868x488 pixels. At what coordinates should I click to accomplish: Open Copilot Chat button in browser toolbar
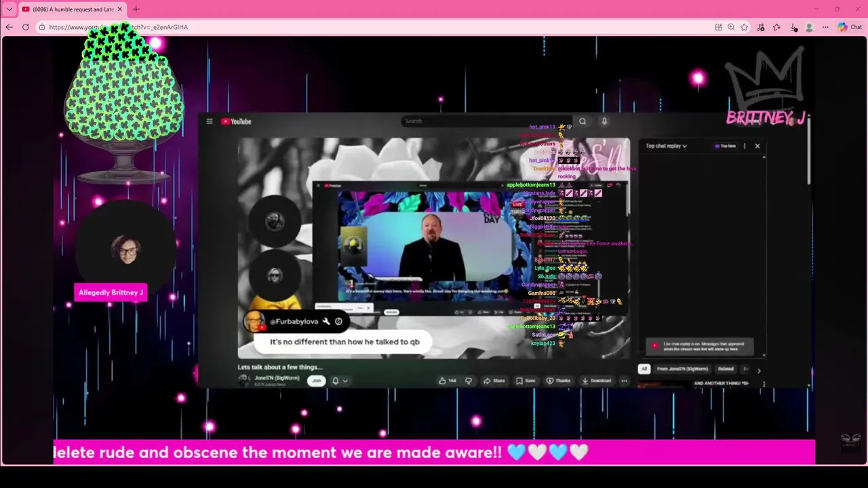(x=850, y=27)
